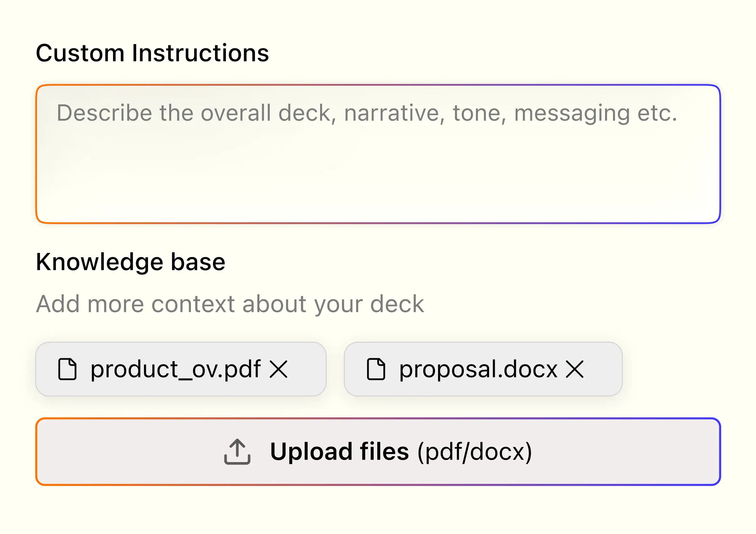Focus the Custom Instructions text area
756x534 pixels.
click(378, 154)
